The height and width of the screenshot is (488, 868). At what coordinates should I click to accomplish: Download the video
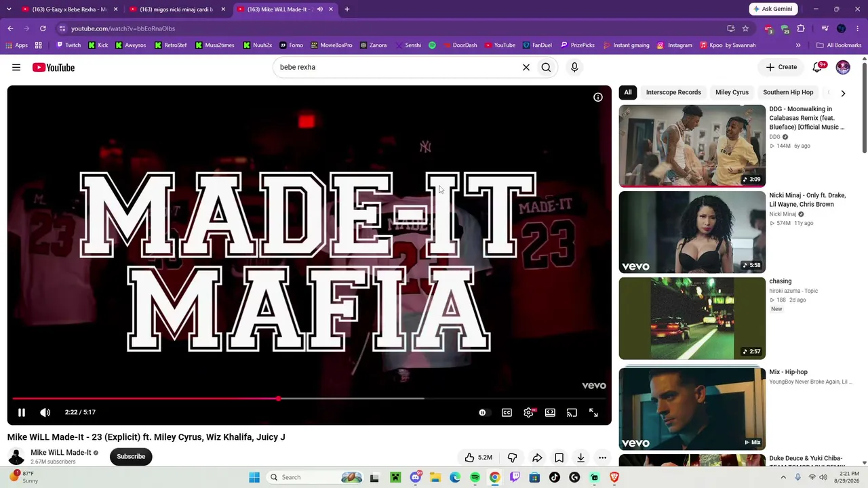coord(580,457)
